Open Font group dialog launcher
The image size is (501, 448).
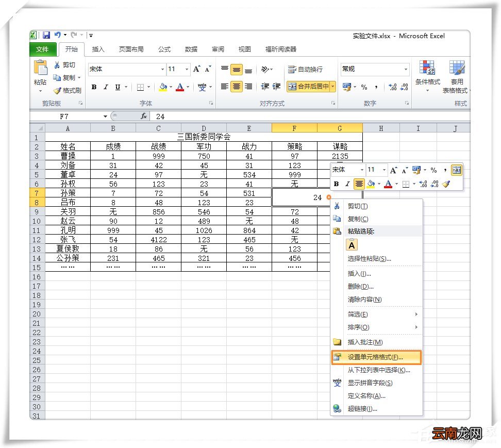pos(211,103)
